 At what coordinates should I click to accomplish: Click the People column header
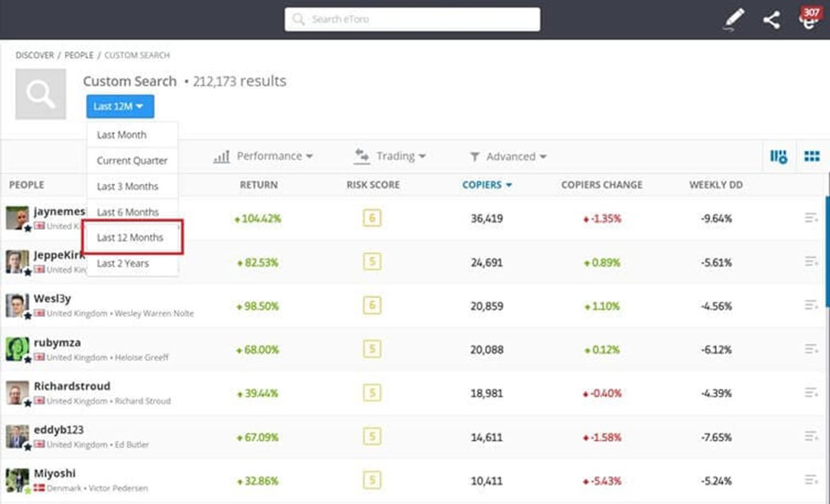click(26, 185)
